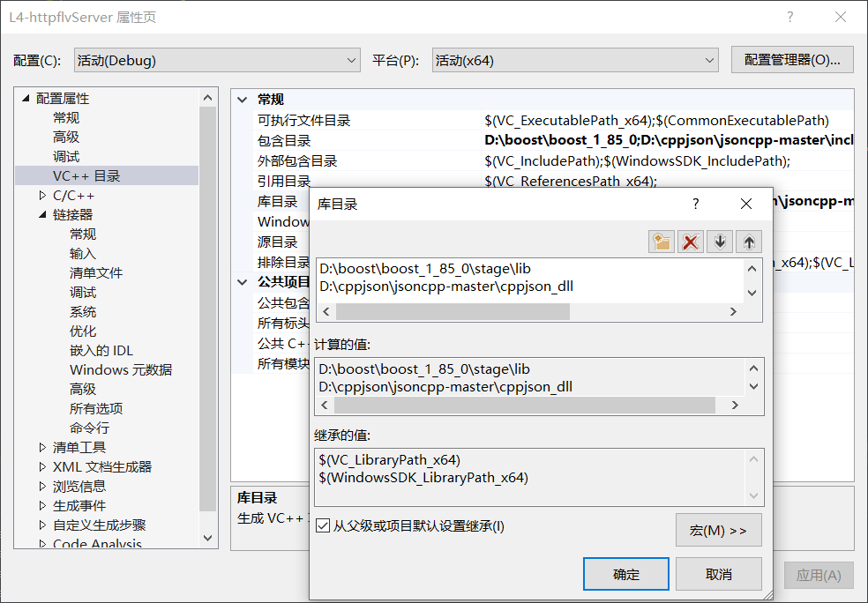Click inherited value $(WindowsSDK_LibraryPath_x64)
The width and height of the screenshot is (868, 603).
pyautogui.click(x=423, y=478)
